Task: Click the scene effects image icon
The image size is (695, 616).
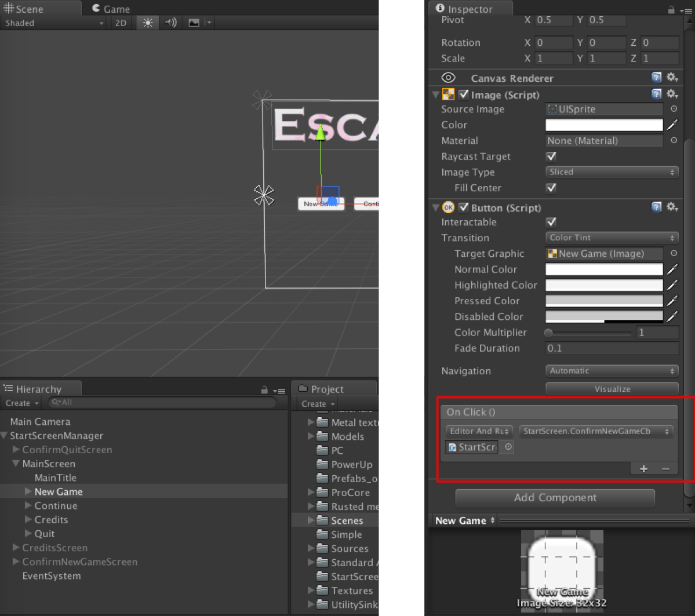Action: click(194, 23)
